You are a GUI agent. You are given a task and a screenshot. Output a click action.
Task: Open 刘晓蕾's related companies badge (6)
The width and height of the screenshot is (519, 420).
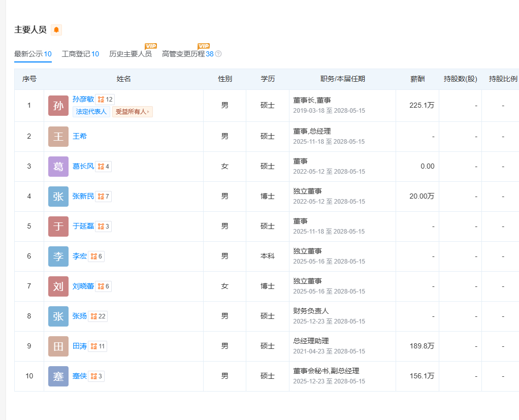[104, 286]
